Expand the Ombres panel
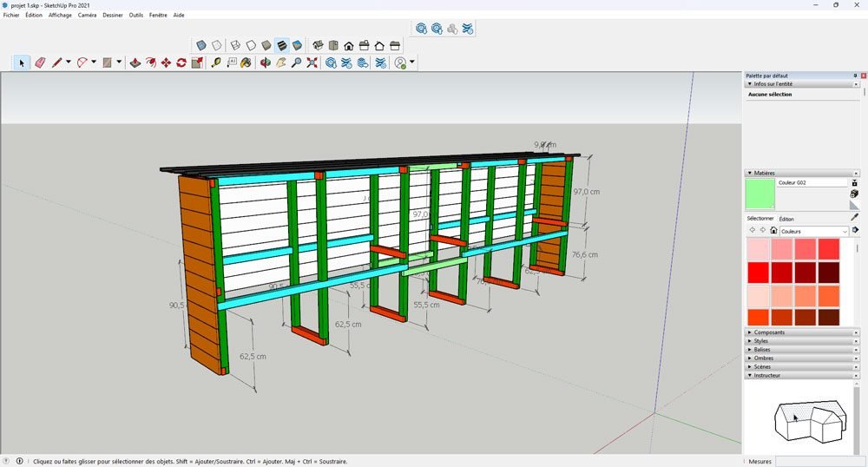 click(800, 358)
